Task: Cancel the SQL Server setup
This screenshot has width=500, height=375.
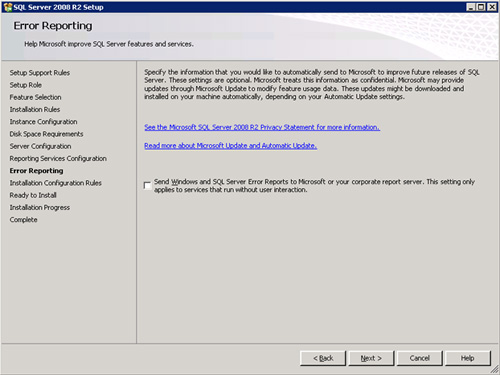Action: tap(419, 358)
